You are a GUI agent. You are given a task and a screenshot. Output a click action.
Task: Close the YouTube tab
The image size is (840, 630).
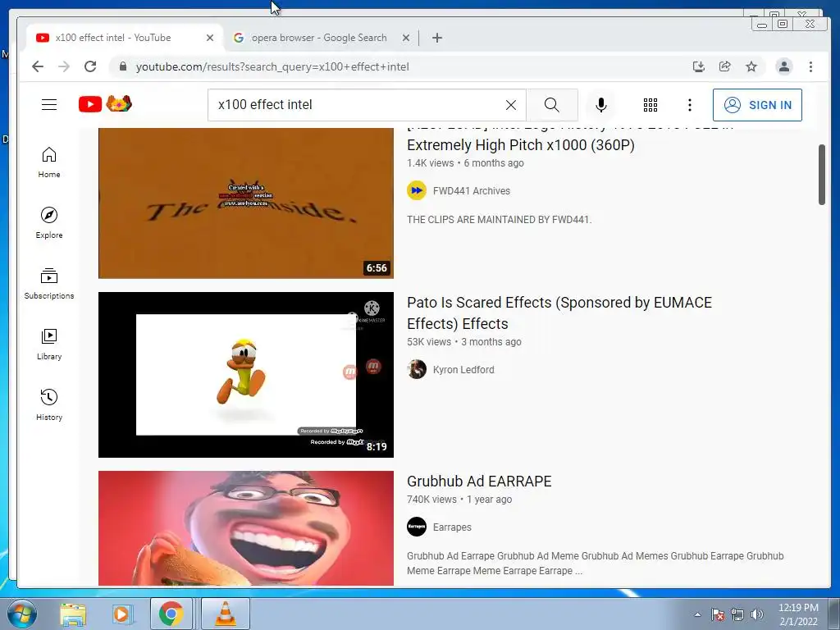point(210,38)
